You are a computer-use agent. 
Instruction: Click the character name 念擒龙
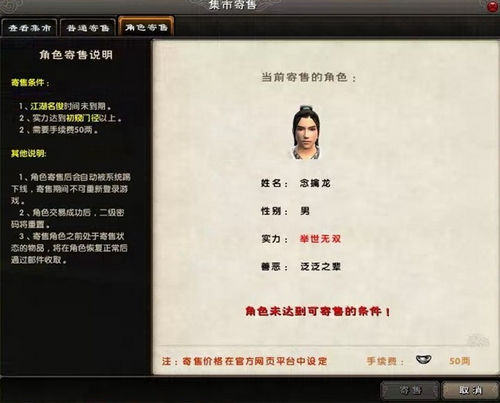click(x=315, y=183)
